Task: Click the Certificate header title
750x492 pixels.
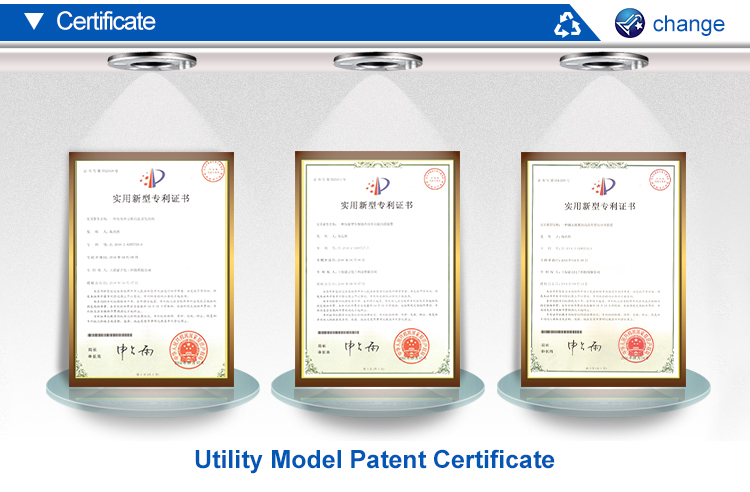Action: 106,21
